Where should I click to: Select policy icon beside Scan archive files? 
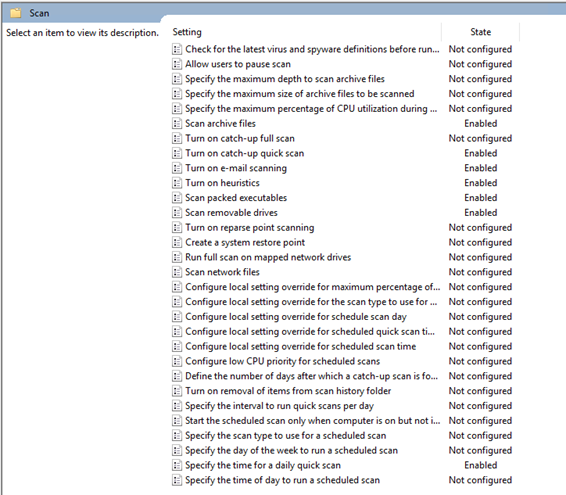click(x=177, y=123)
